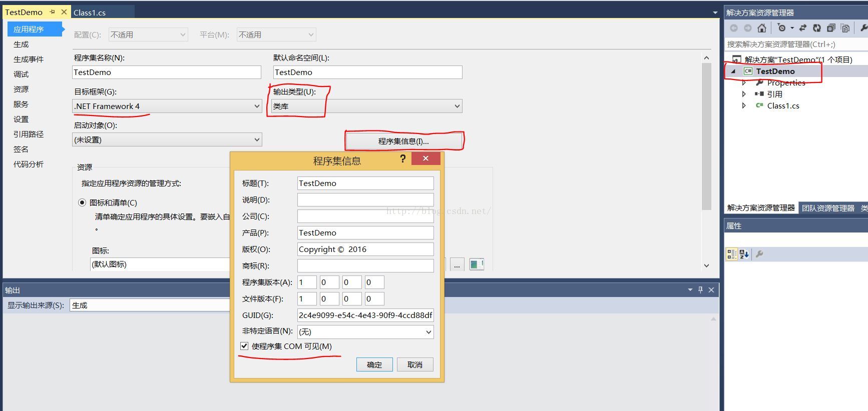Screen dimensions: 868x411
Task: Click the 程序集信息(I)... button
Action: [x=403, y=141]
